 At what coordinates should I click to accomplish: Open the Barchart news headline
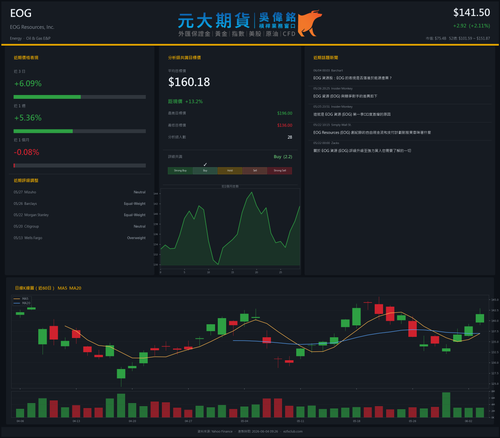click(x=352, y=78)
